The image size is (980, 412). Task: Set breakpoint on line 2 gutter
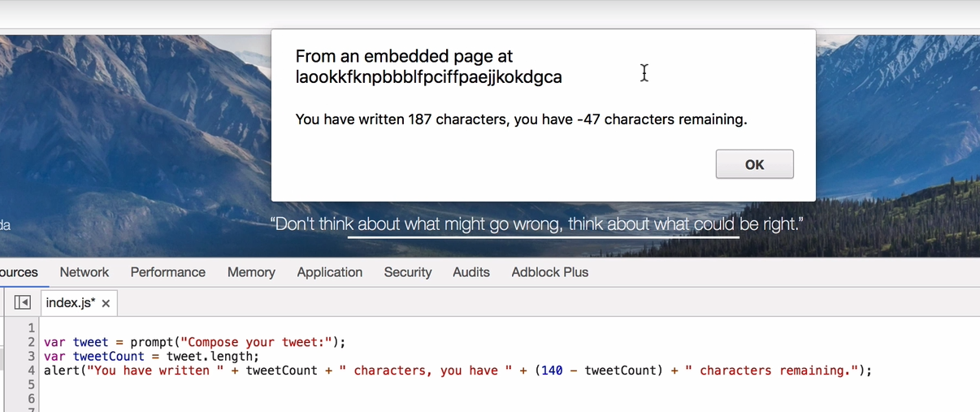(31, 342)
